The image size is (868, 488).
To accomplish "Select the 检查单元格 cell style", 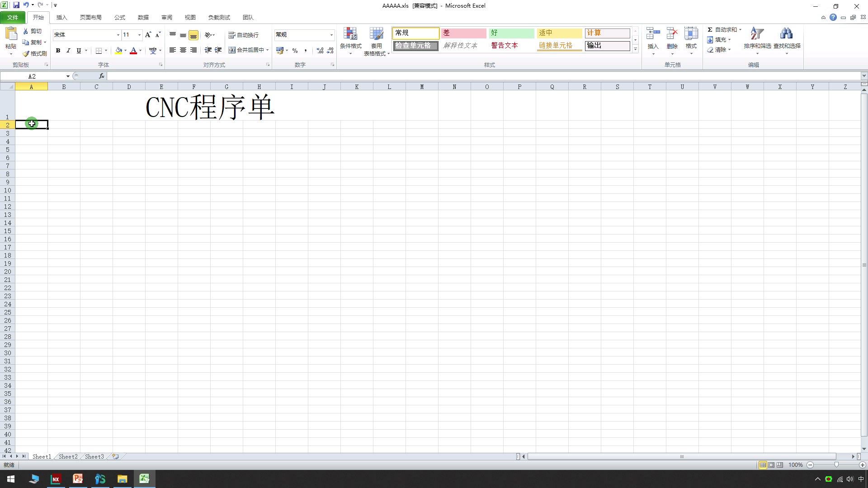I will coord(415,46).
